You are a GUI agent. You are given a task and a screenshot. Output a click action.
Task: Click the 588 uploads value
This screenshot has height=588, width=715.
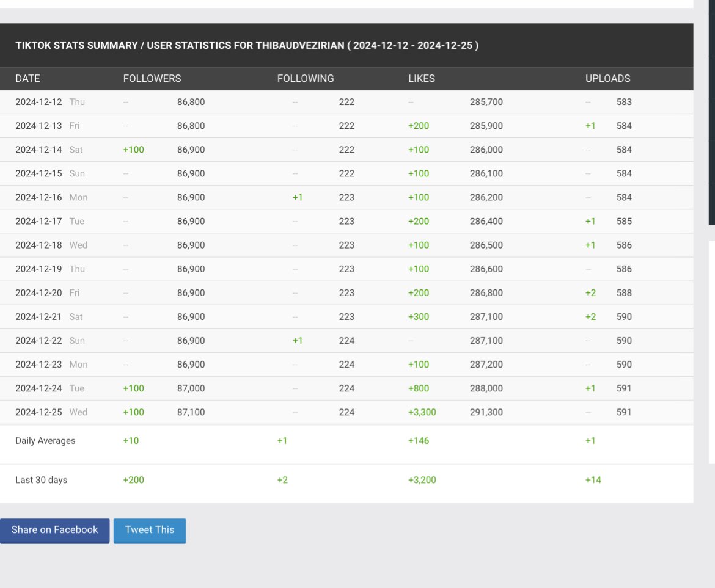pos(624,293)
